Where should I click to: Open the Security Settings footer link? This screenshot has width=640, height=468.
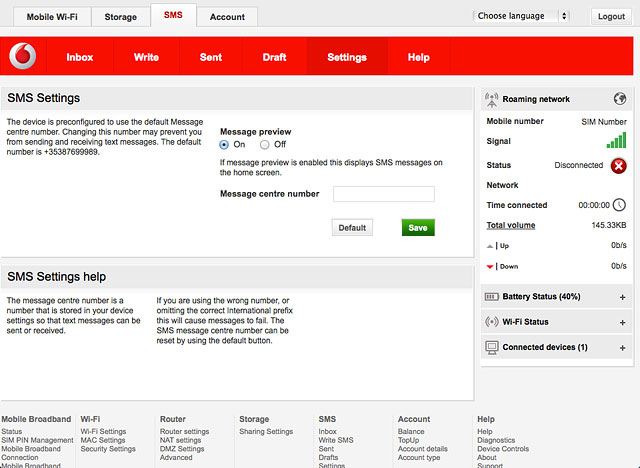coord(108,448)
